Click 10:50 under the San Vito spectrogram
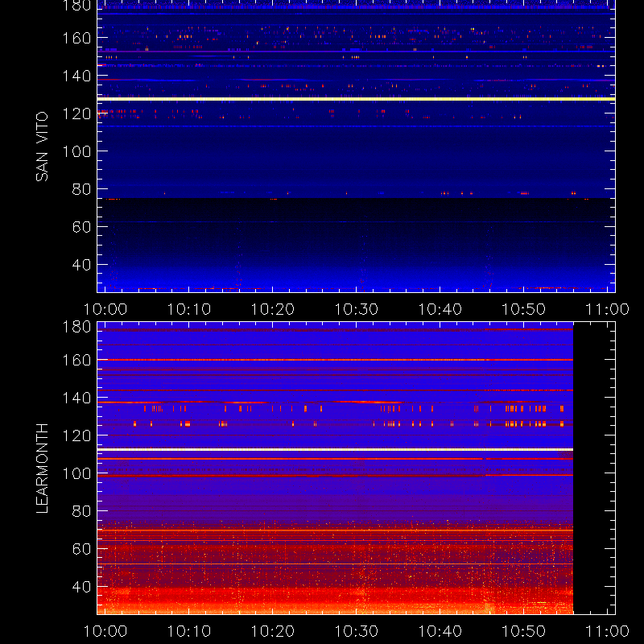The width and height of the screenshot is (644, 644). (524, 309)
